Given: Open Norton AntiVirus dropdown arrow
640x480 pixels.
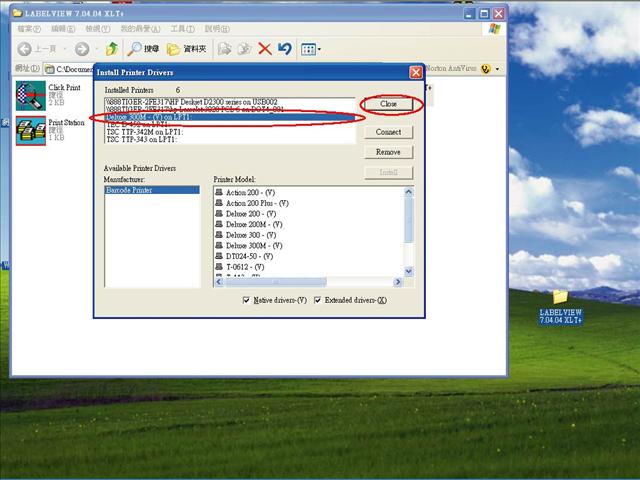Looking at the screenshot, I should point(497,69).
